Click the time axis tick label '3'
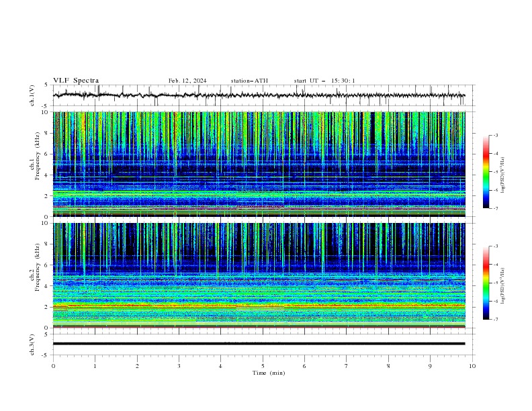The image size is (532, 411). coord(179,366)
